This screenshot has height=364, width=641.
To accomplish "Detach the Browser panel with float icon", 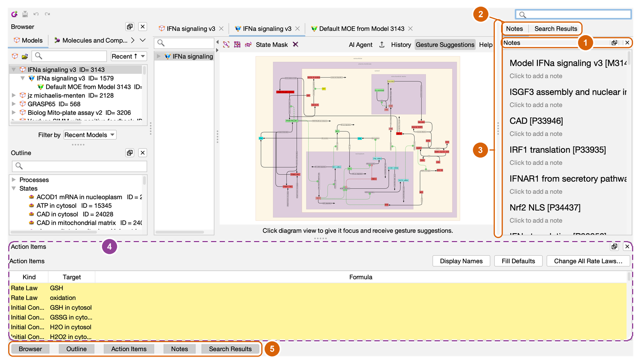I will 130,27.
